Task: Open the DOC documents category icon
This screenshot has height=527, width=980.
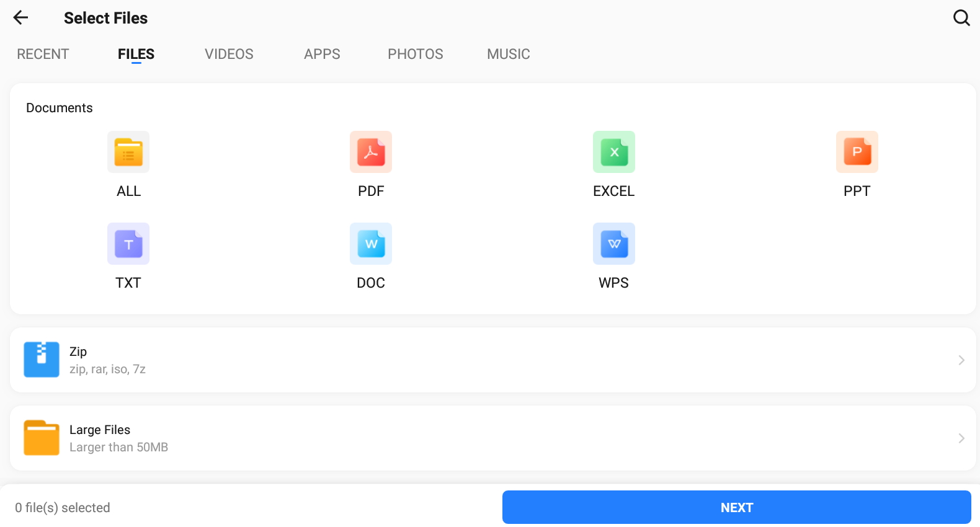Action: pos(371,244)
